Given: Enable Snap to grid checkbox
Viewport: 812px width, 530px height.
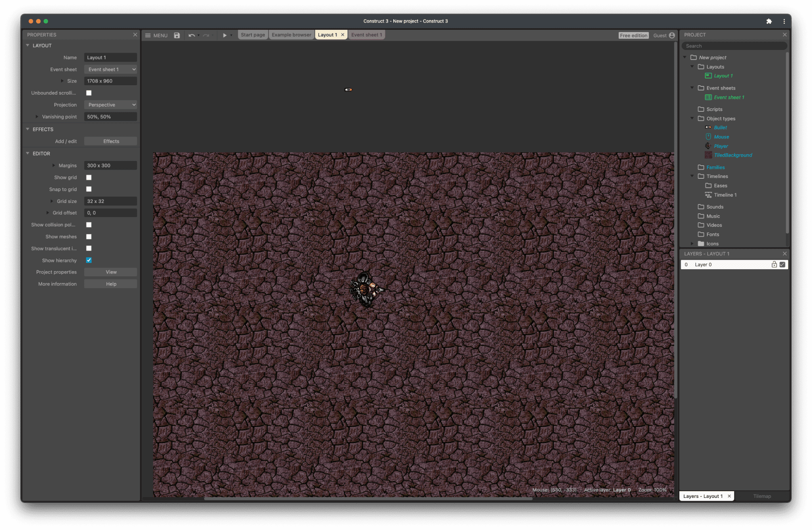Looking at the screenshot, I should pos(89,189).
